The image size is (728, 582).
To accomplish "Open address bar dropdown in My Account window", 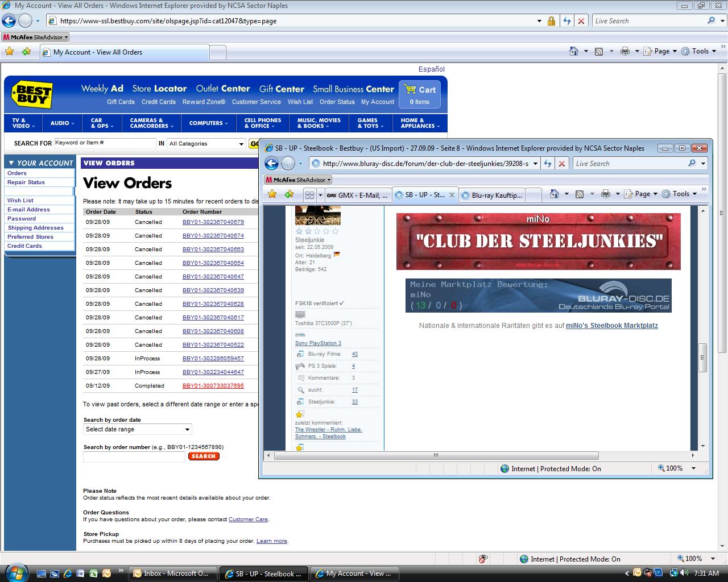I will [x=539, y=21].
